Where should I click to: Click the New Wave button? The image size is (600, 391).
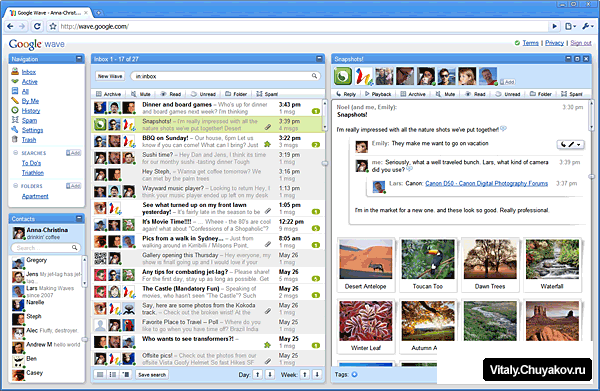tap(110, 76)
